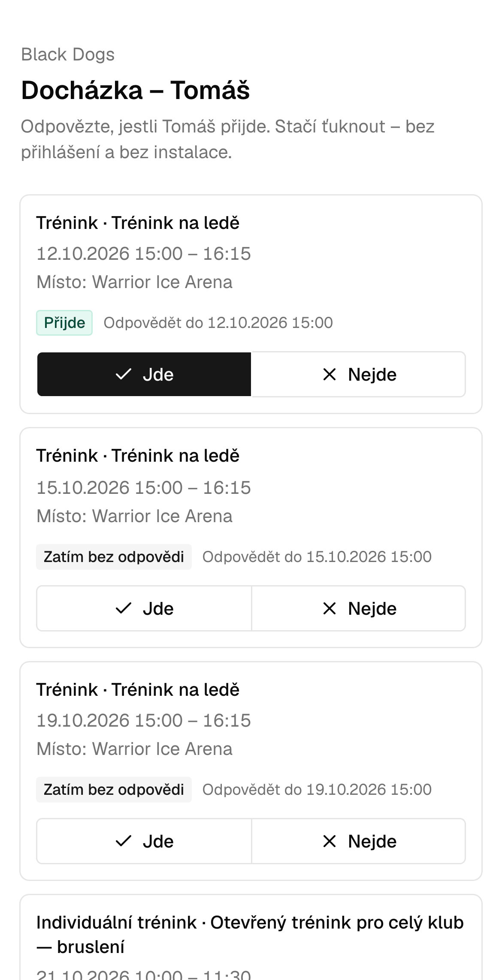Click X icon for 19.10.2026 training
Screen dimensions: 502x980
(x=329, y=841)
